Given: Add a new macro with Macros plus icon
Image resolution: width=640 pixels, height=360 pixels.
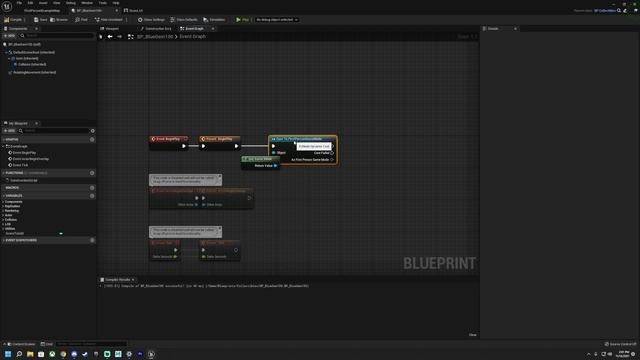Looking at the screenshot, I should point(92,188).
